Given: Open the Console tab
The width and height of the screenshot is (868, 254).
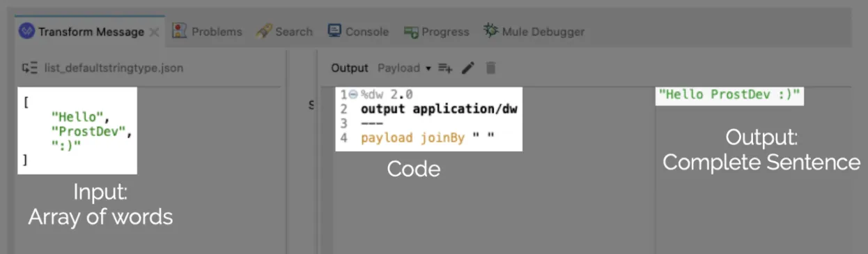Looking at the screenshot, I should click(x=358, y=31).
